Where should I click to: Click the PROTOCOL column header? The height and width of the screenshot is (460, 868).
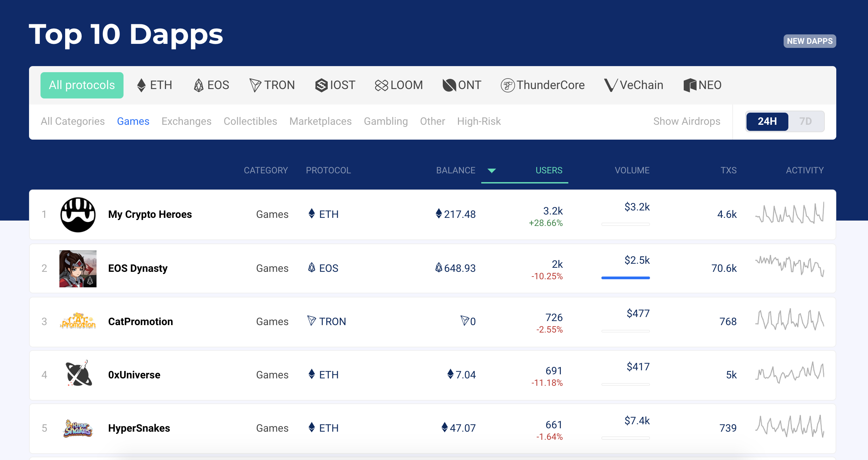tap(328, 170)
